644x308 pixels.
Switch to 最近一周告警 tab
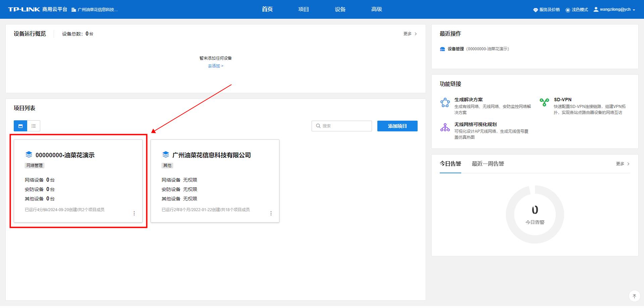pos(488,164)
